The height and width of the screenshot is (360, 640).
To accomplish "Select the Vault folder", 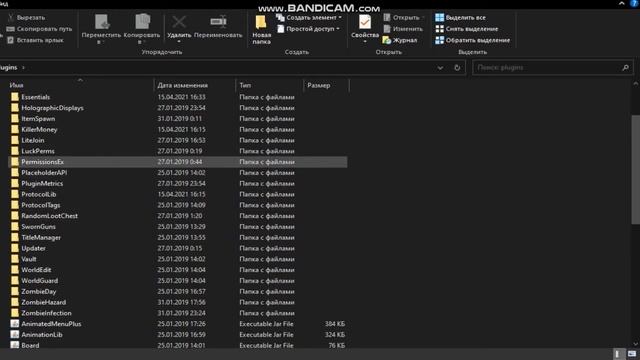I will point(178,259).
